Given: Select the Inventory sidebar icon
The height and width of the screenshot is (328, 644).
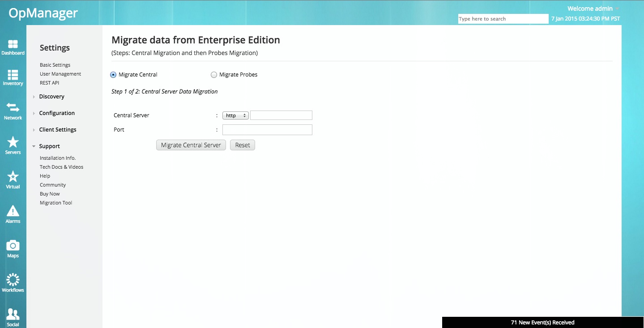Looking at the screenshot, I should 13,77.
